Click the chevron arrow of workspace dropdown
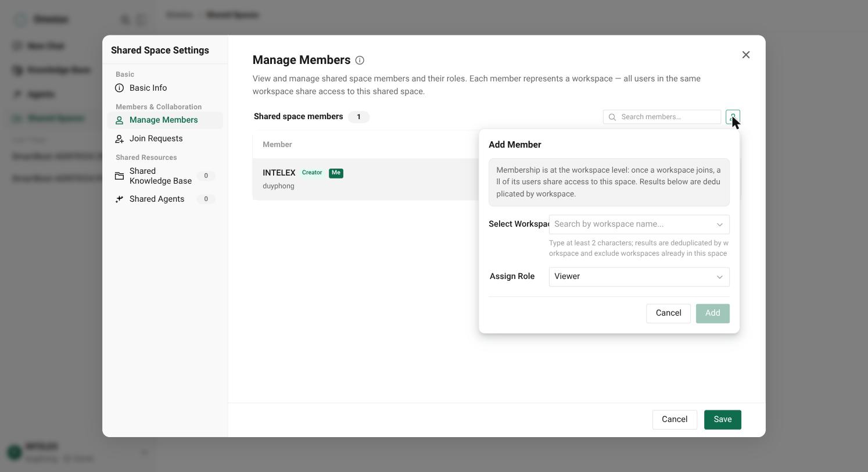The width and height of the screenshot is (868, 472). [719, 224]
